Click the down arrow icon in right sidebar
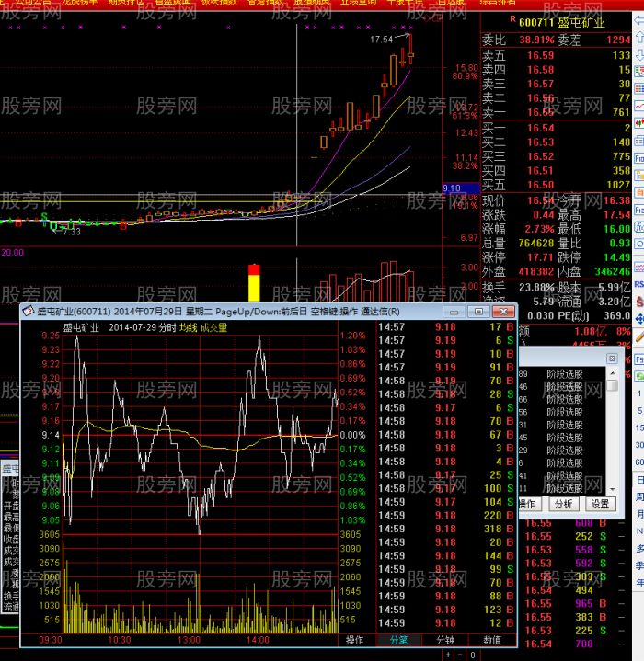644x661 pixels. [x=639, y=54]
